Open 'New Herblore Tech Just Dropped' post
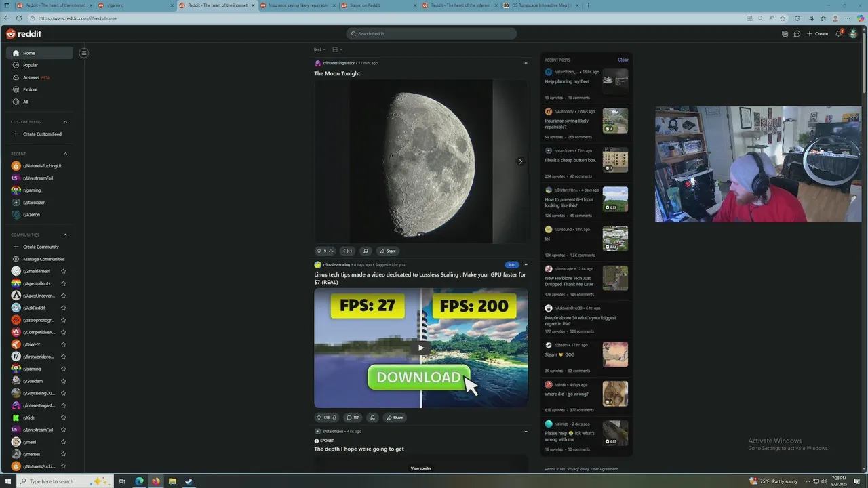Screen dimensions: 868x488 (x=569, y=281)
